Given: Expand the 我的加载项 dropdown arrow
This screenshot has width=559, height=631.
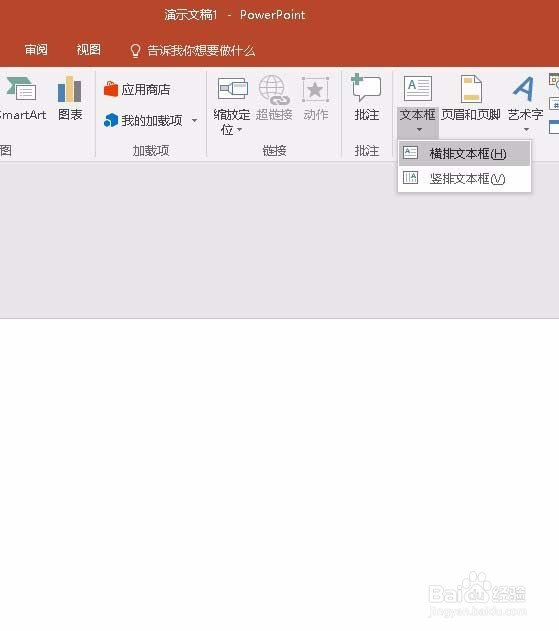Looking at the screenshot, I should [194, 121].
